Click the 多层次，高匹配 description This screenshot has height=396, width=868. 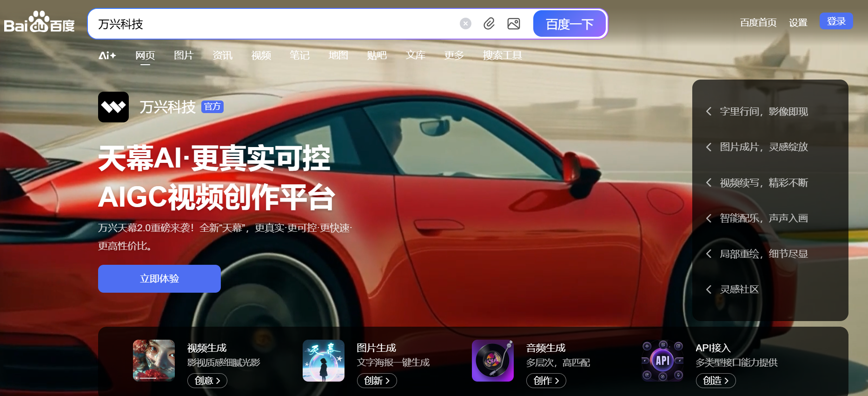tap(558, 362)
